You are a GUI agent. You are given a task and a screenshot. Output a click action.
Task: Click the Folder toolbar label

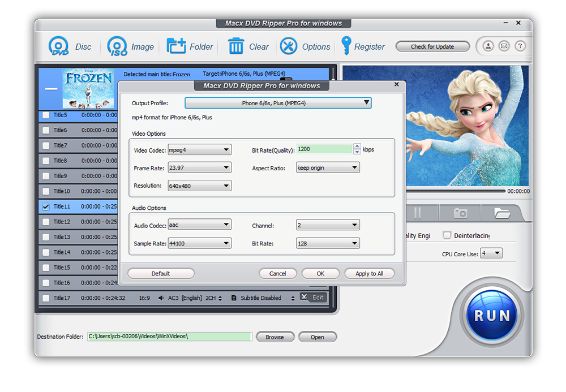click(x=201, y=47)
